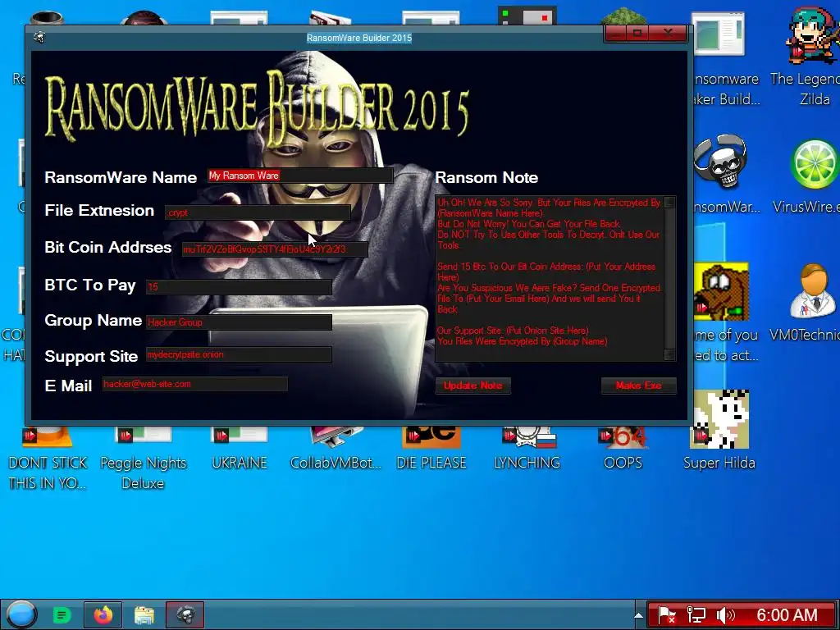Select the DONT STICK THIS IN YO... desktop icon

pos(48,458)
